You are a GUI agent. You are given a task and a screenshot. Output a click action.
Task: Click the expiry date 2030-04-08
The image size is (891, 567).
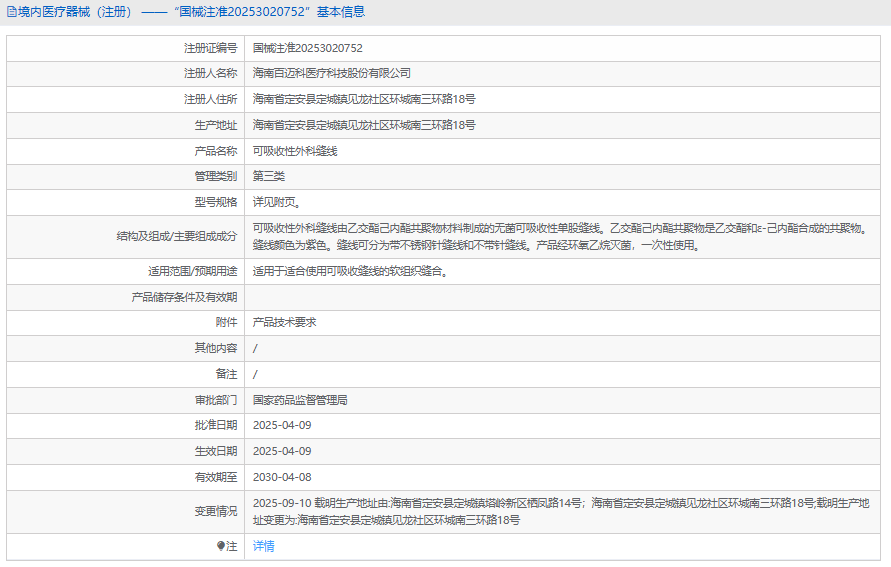click(x=282, y=477)
